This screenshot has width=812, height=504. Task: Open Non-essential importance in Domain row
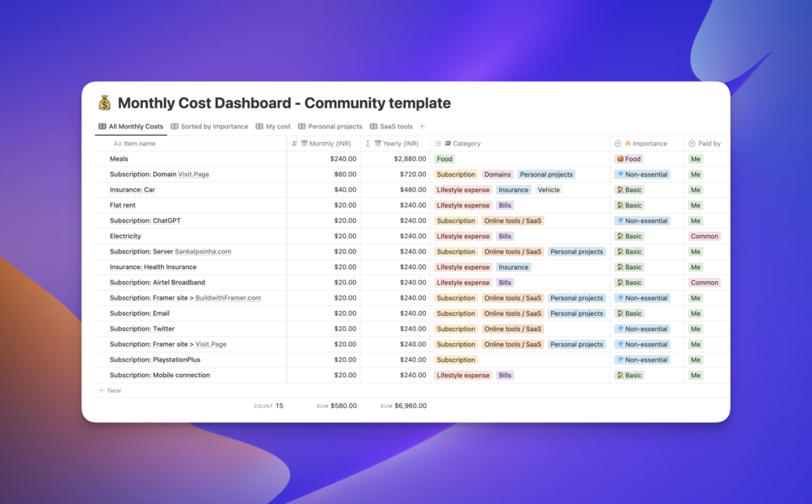642,174
